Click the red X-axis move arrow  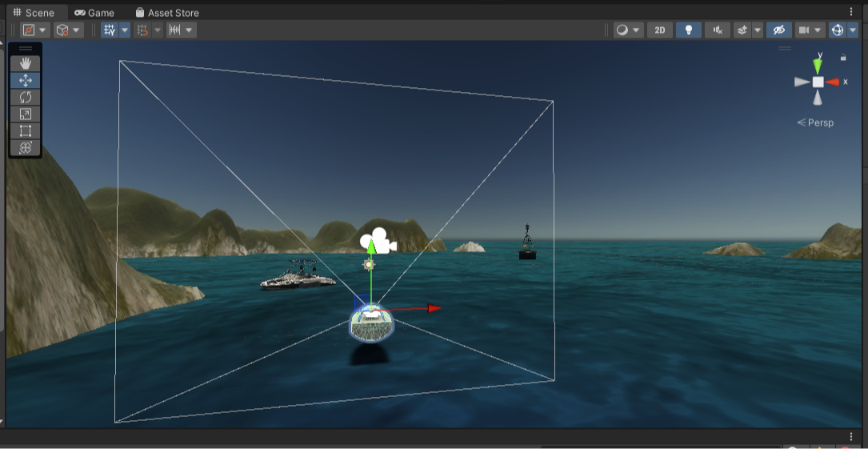point(434,308)
